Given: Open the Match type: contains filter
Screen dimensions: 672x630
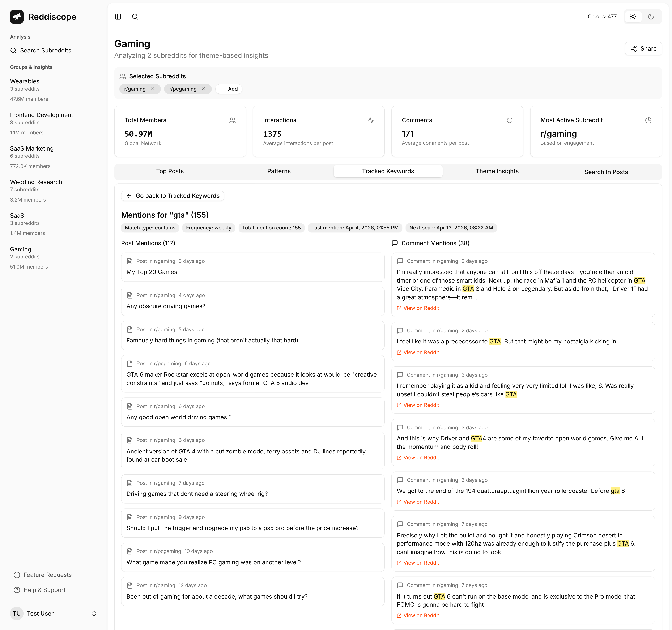Looking at the screenshot, I should point(150,228).
